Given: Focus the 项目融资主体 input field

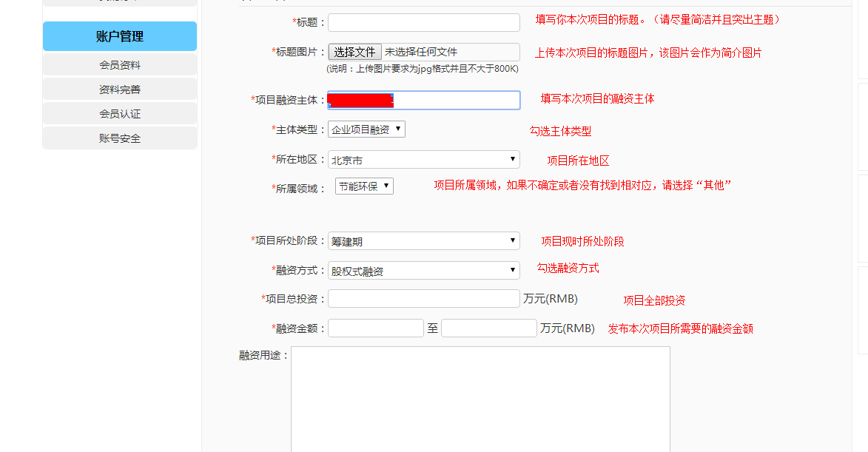Looking at the screenshot, I should (x=424, y=100).
